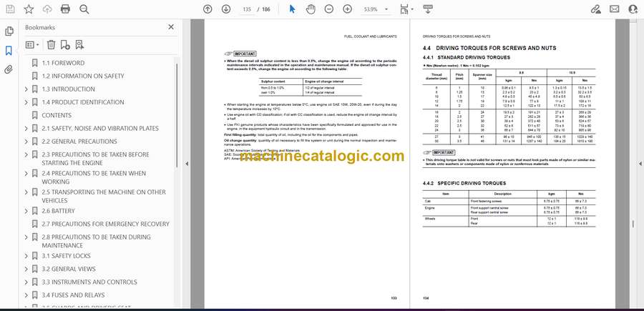Viewport: 644px width, 311px height.
Task: Click heading 4.4 DRIVING TORQUES FOR SCREWS AND NUTS
Action: point(489,48)
